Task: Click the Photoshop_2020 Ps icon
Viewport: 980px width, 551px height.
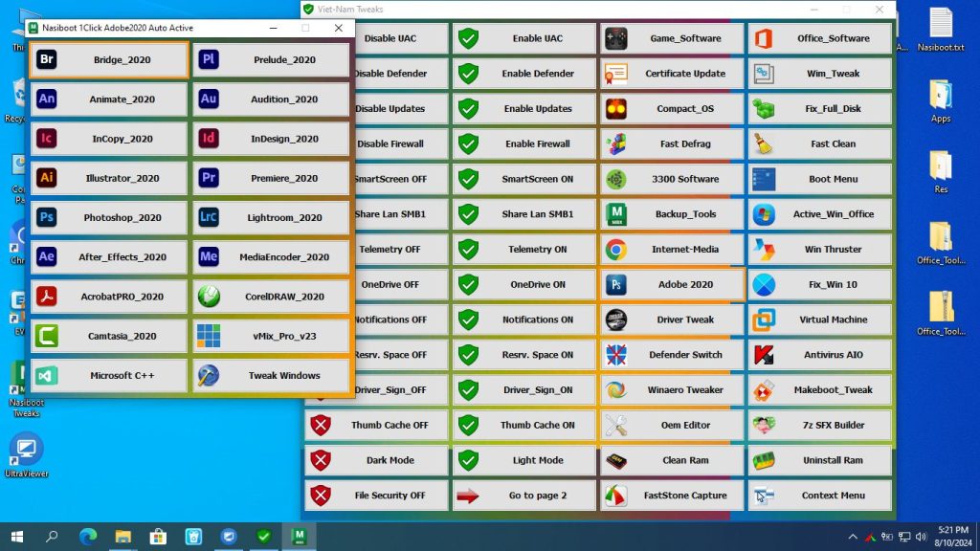Action: click(x=46, y=217)
